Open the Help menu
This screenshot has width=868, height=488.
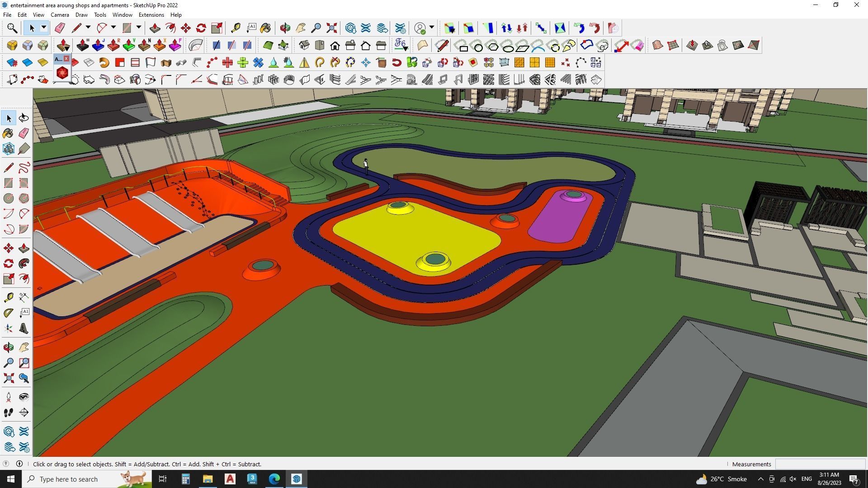pyautogui.click(x=176, y=15)
